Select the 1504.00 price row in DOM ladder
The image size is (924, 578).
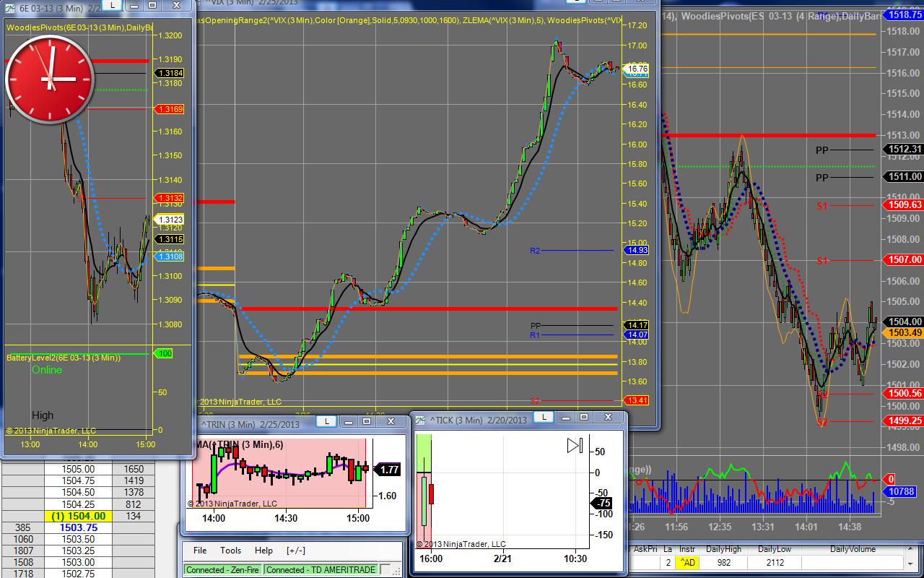[x=78, y=516]
